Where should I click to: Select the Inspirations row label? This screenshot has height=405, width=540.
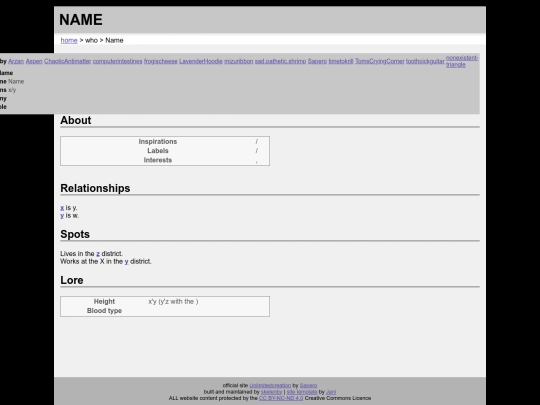coord(158,142)
